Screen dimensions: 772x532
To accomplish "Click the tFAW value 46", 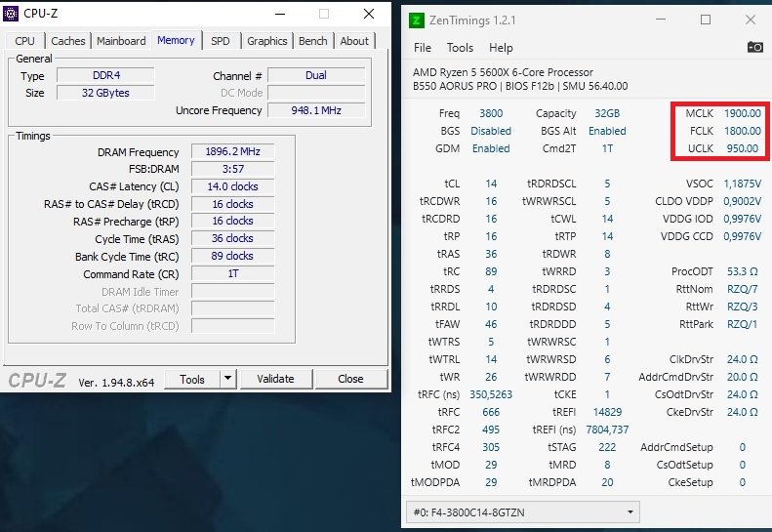I will click(491, 324).
